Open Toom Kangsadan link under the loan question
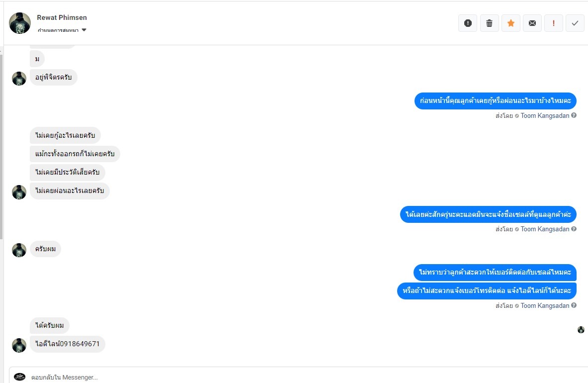Viewport: 588px width, 383px height. click(x=545, y=116)
